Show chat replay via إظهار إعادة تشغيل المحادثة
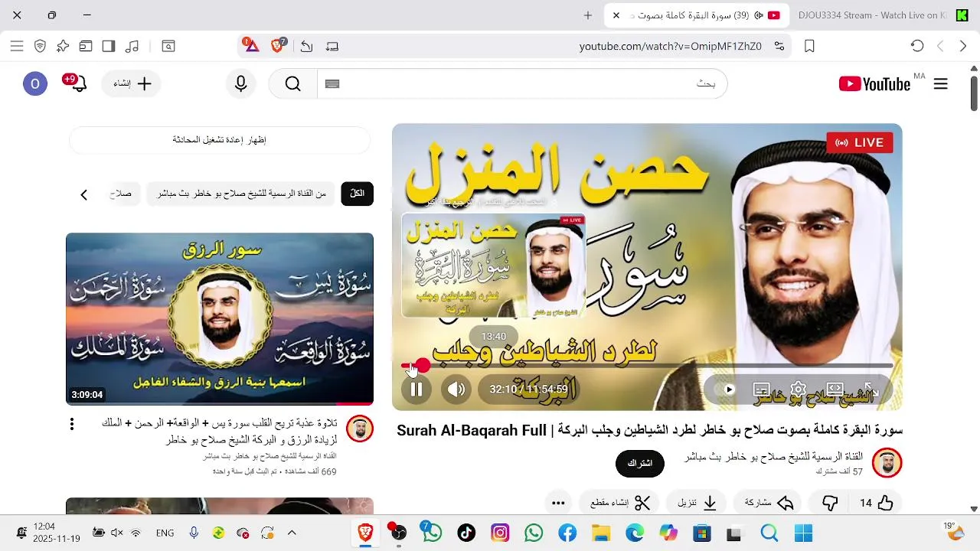This screenshot has width=980, height=551. 220,140
